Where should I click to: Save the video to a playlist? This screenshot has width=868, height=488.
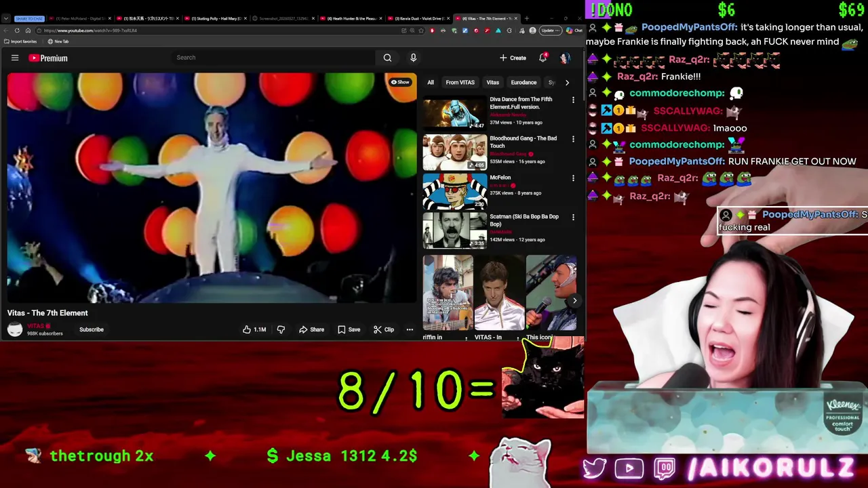click(349, 329)
